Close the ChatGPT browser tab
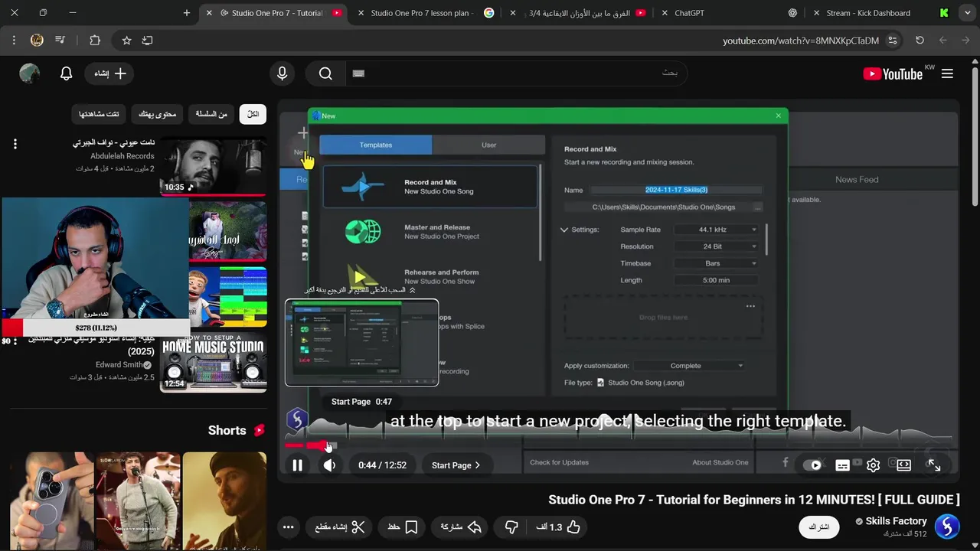 click(664, 13)
